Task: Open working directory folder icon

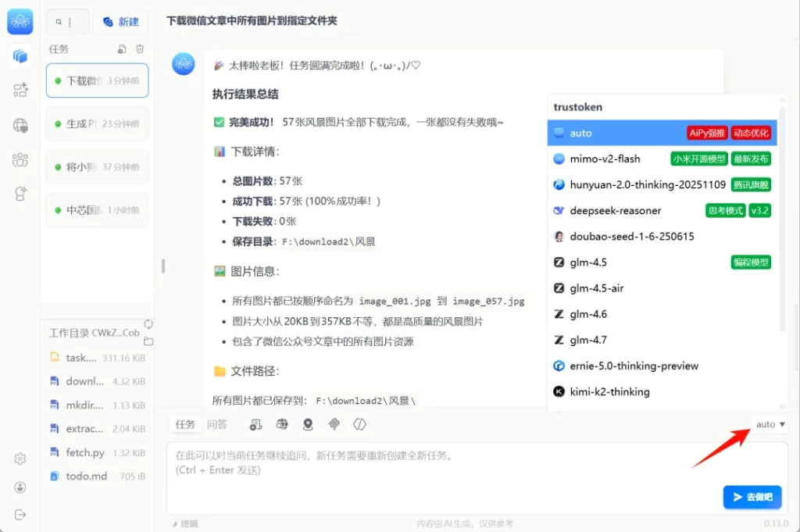Action: tap(148, 341)
